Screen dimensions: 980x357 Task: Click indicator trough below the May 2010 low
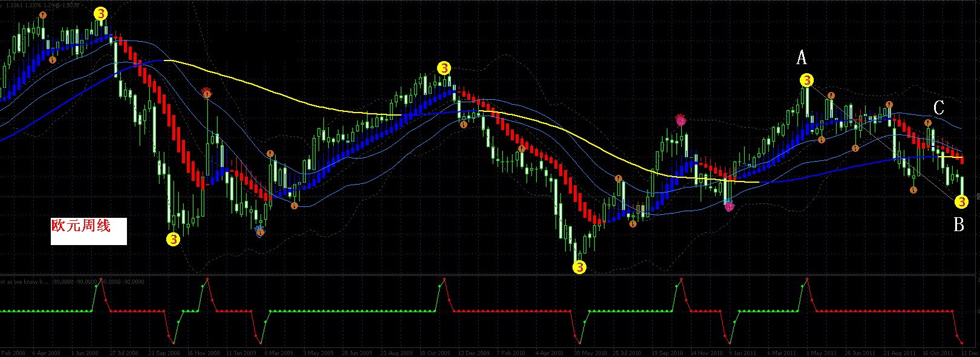click(x=579, y=343)
